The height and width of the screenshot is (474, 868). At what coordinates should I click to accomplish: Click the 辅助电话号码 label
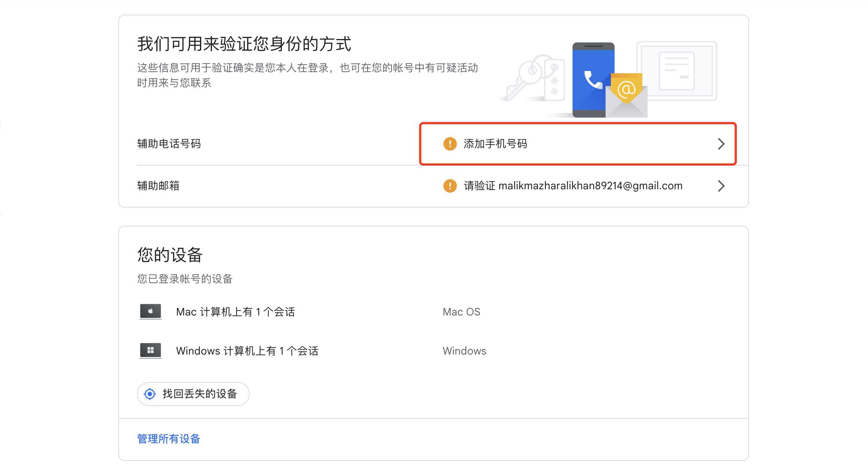click(169, 144)
